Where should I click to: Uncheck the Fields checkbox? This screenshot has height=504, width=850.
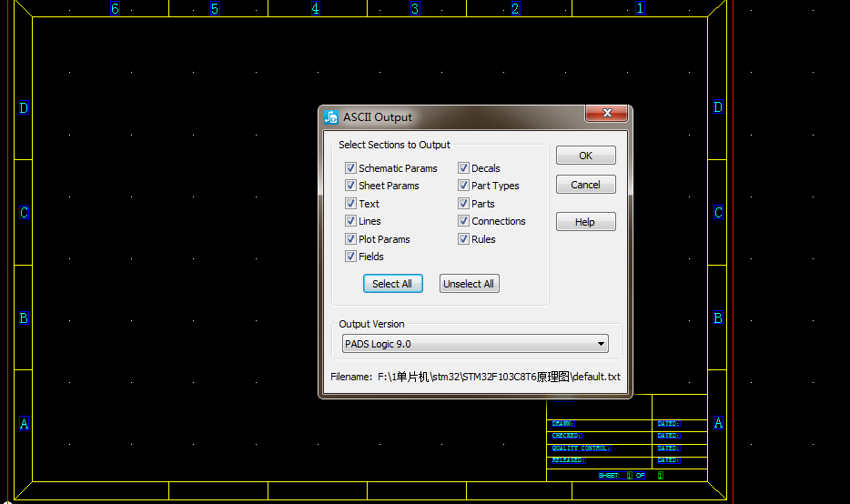coord(350,257)
